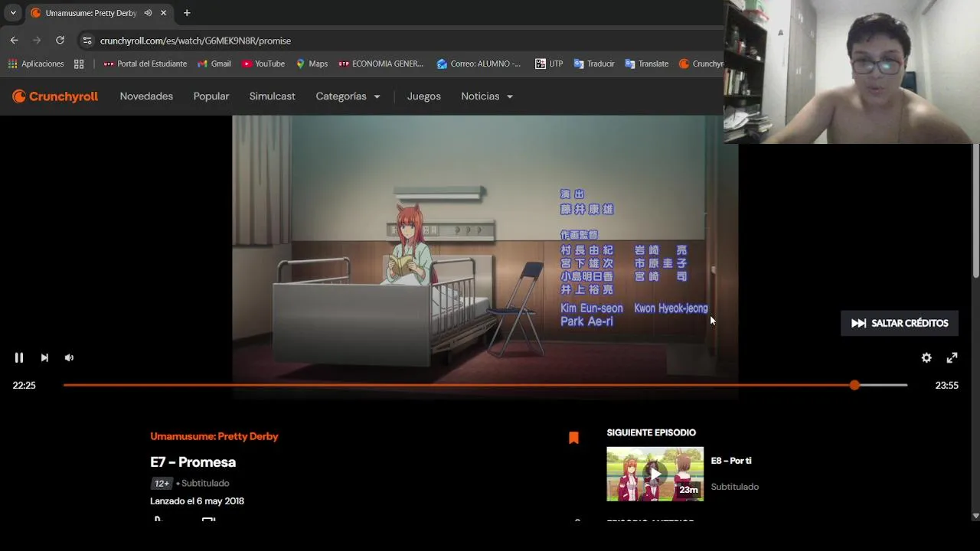This screenshot has width=980, height=551.
Task: Expand Noticias dropdown
Action: click(x=487, y=96)
